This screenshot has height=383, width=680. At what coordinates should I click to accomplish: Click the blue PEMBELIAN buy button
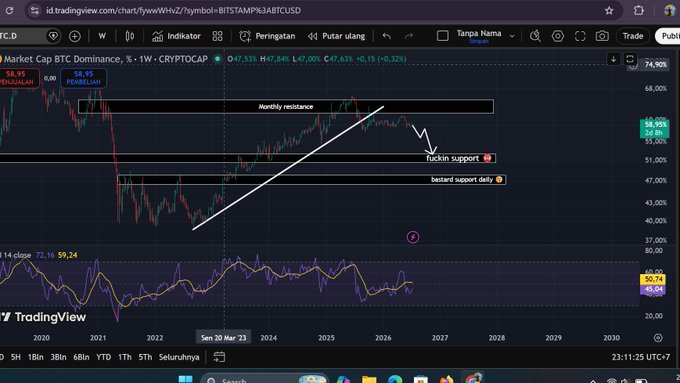click(83, 78)
